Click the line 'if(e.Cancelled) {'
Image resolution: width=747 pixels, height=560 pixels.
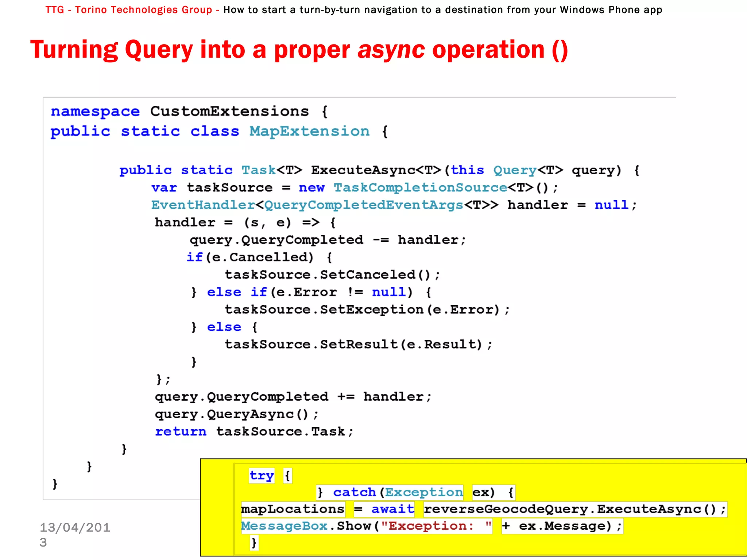(259, 257)
